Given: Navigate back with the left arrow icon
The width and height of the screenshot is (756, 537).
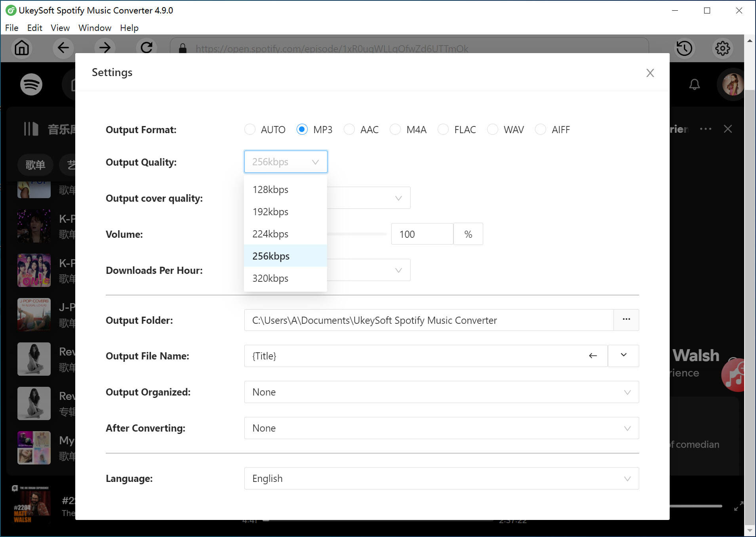Looking at the screenshot, I should coord(63,48).
